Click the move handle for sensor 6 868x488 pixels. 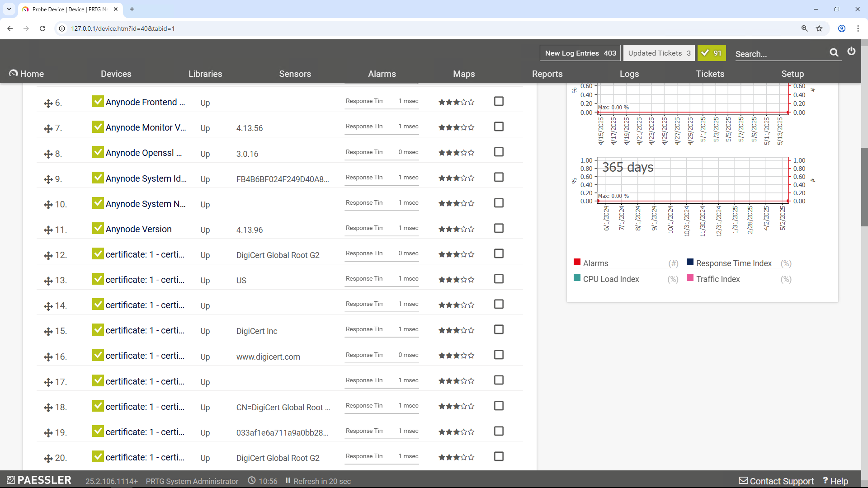click(48, 103)
